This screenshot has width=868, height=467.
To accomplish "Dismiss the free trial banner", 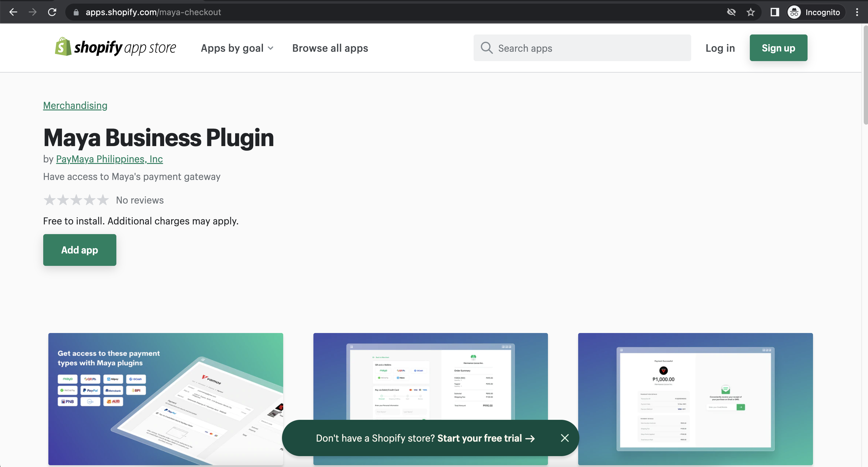I will click(x=565, y=438).
